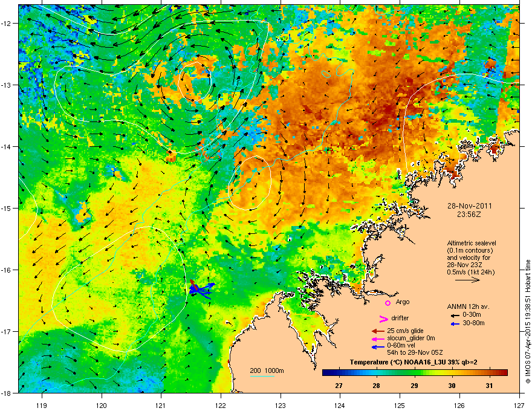Image resolution: width=532 pixels, height=411 pixels.
Task: Click longitude axis label 122
Action: (221, 406)
